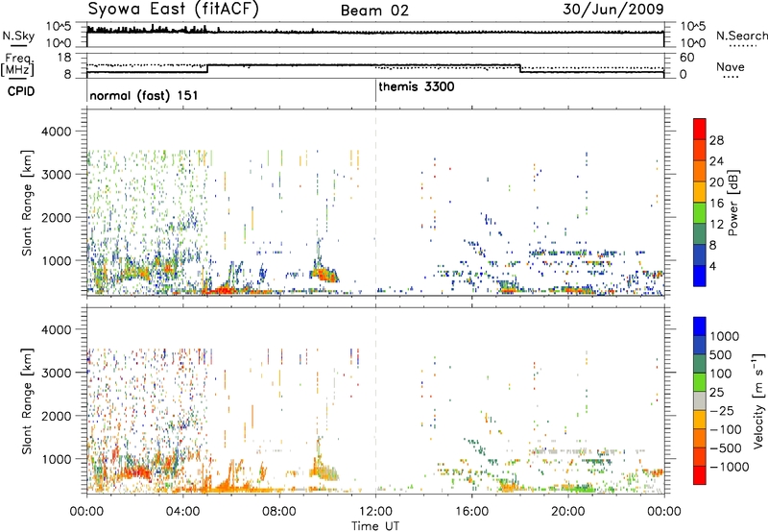Click the '60' tick on the Nave axis
Screen dimensions: 768x532
click(687, 58)
